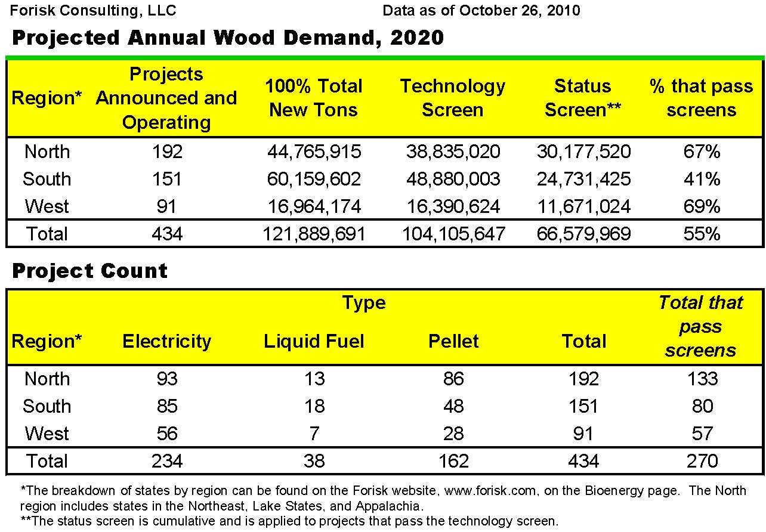Select the 'Total that pass screens' header
766x532 pixels.
click(700, 326)
